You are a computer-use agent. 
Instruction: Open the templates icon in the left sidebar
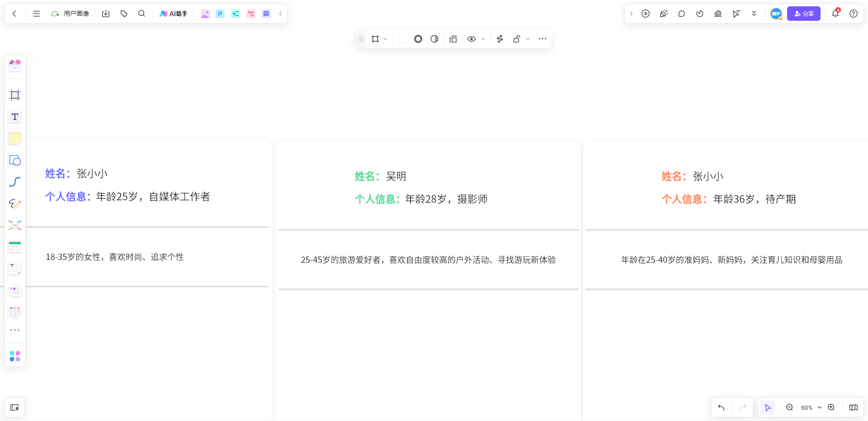tap(15, 66)
